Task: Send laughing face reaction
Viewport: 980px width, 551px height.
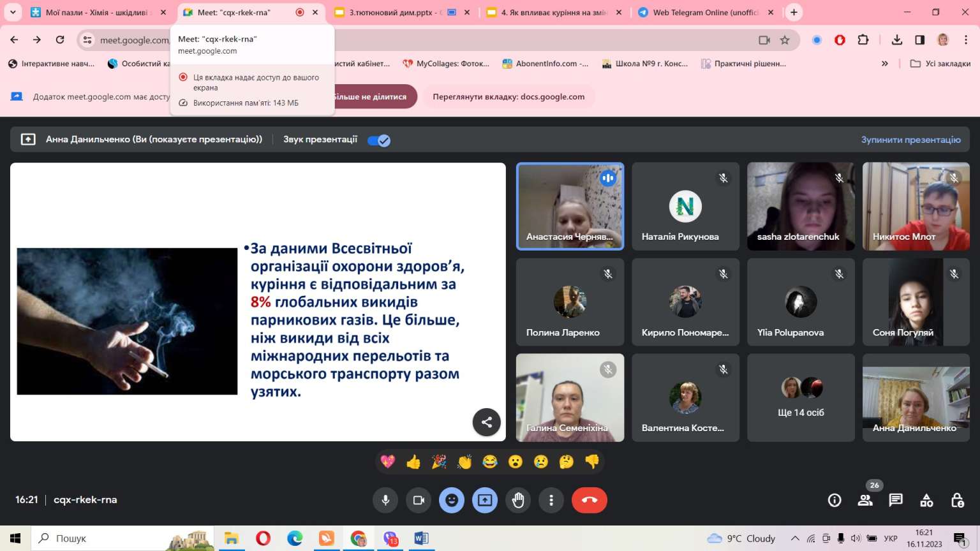Action: point(490,461)
